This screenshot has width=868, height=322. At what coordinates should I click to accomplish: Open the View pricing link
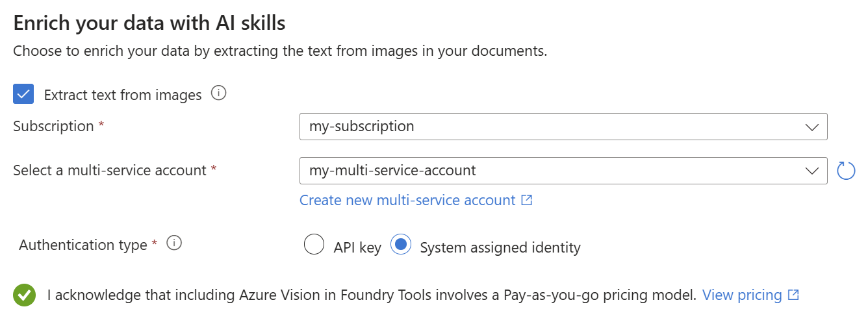[742, 295]
